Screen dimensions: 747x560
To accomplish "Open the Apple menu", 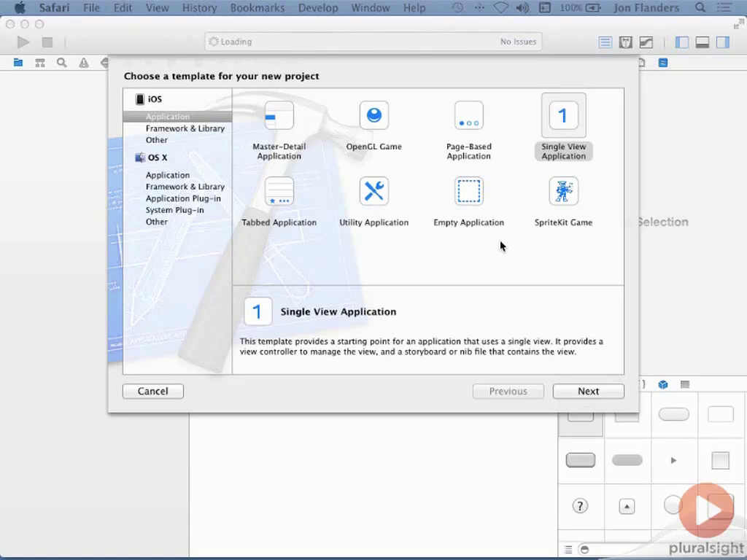I will click(20, 7).
